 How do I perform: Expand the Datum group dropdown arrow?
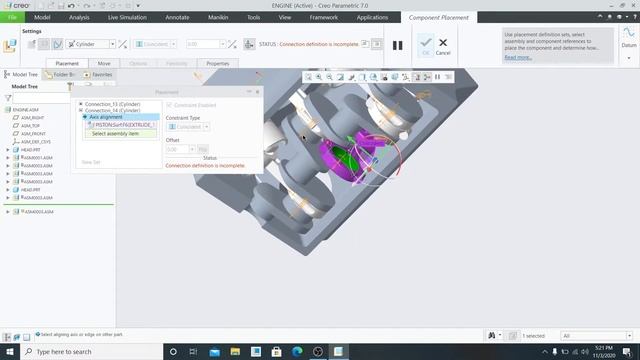point(629,58)
